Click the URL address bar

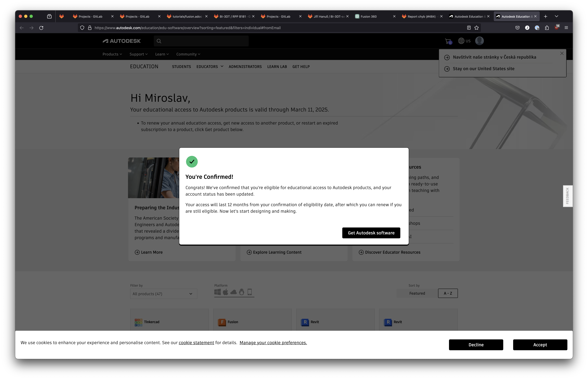coord(279,28)
